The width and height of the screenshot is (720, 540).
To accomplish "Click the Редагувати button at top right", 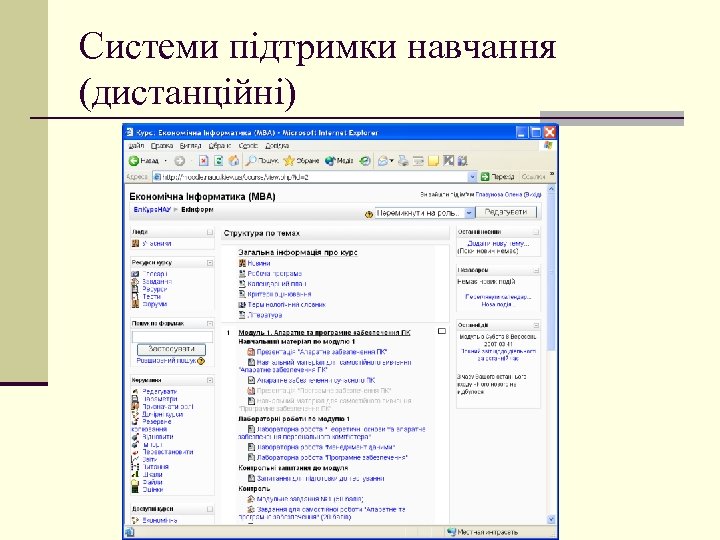I will (x=506, y=212).
